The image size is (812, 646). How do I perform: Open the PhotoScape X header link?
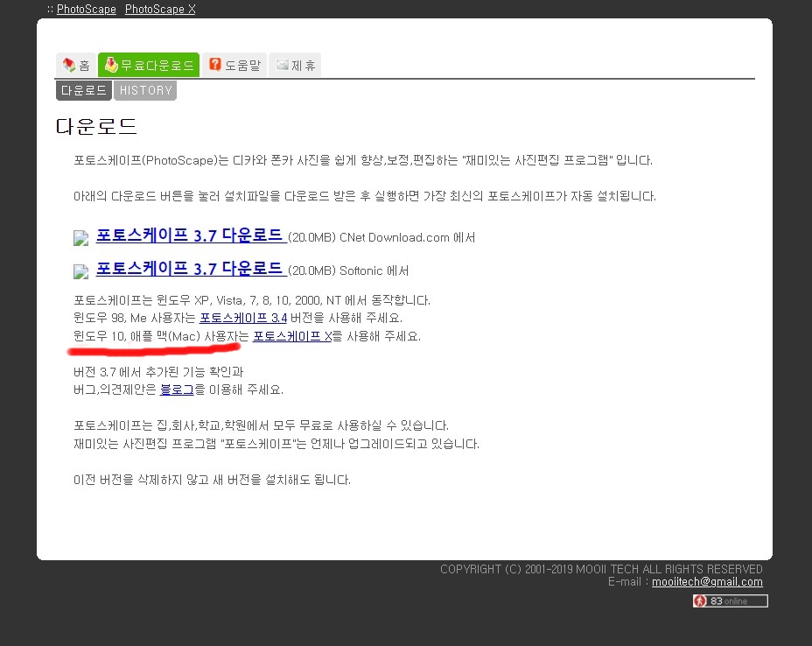pyautogui.click(x=160, y=9)
